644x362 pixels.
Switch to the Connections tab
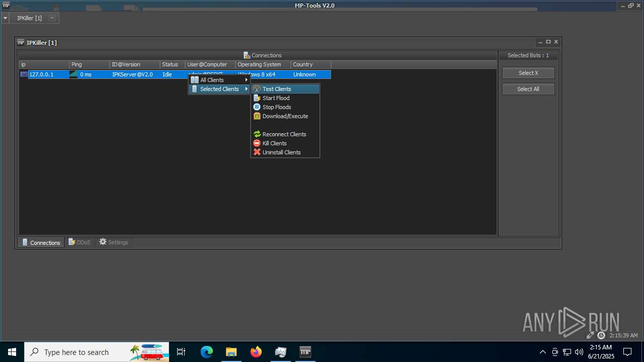click(x=41, y=242)
